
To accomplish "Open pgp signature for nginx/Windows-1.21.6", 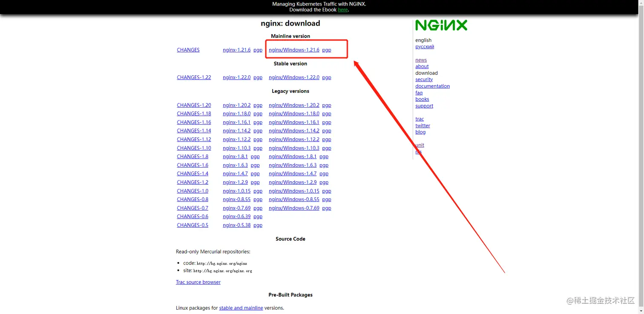I will 327,50.
